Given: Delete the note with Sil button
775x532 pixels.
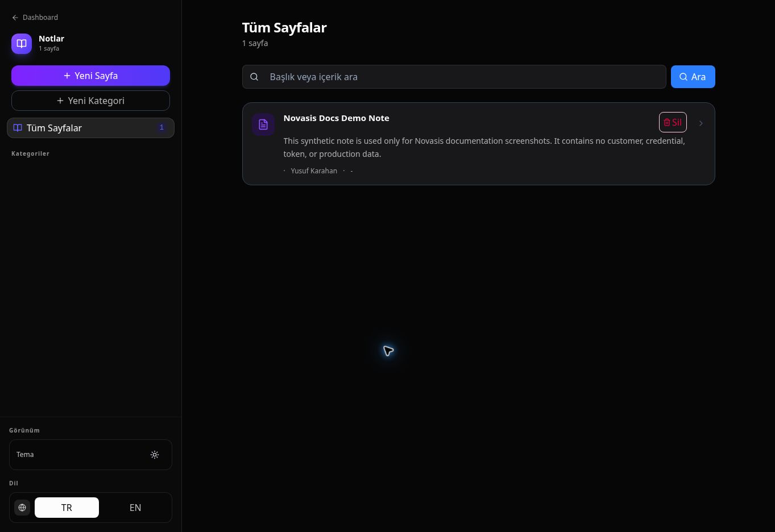Looking at the screenshot, I should coord(673,122).
